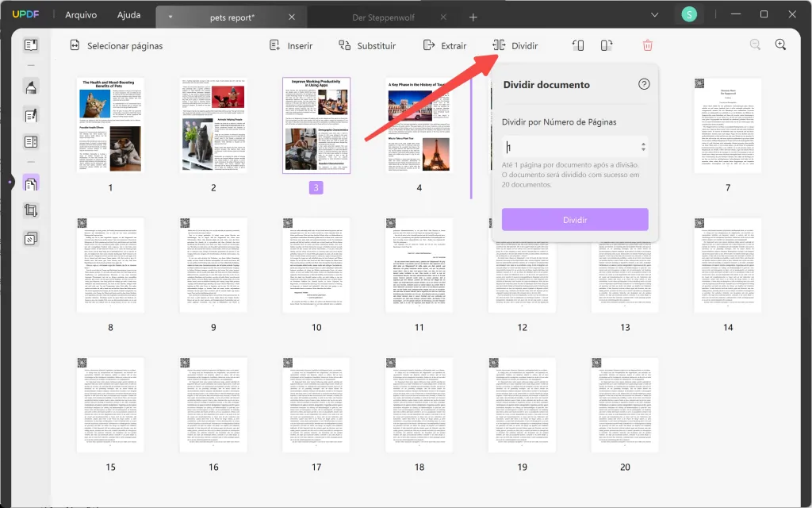Screen dimensions: 812x508
Task: Zoom out using the magnifier icon
Action: (754, 44)
